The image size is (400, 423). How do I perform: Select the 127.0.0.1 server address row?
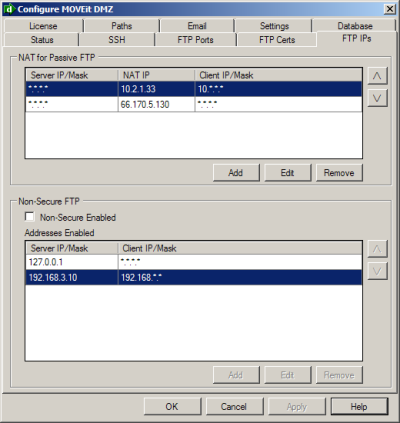coord(194,262)
